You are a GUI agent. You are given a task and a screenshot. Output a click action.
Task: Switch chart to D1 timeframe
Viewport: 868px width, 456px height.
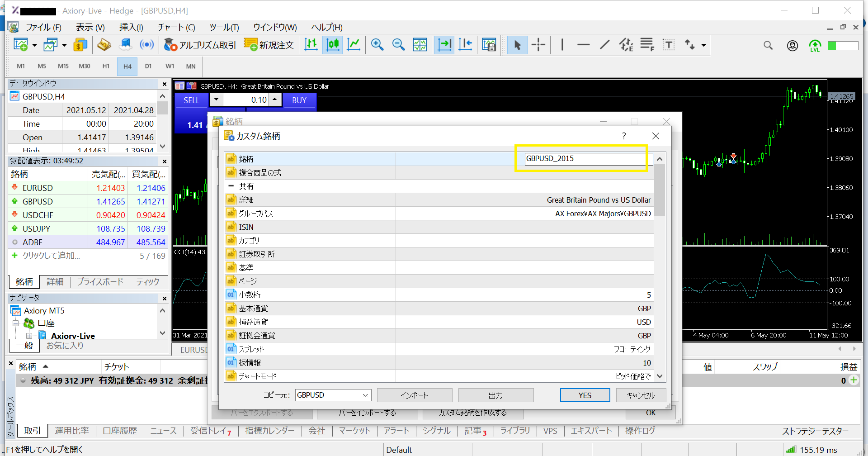pos(148,66)
